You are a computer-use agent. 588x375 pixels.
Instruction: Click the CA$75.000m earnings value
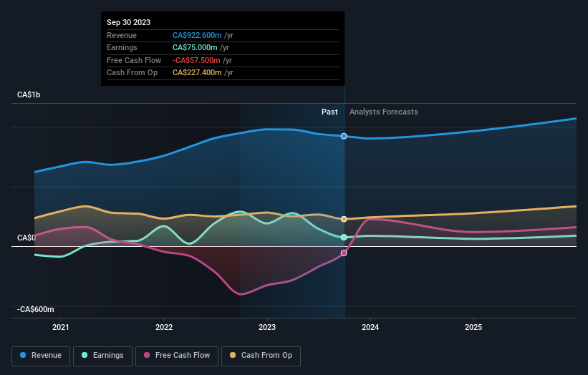(195, 47)
